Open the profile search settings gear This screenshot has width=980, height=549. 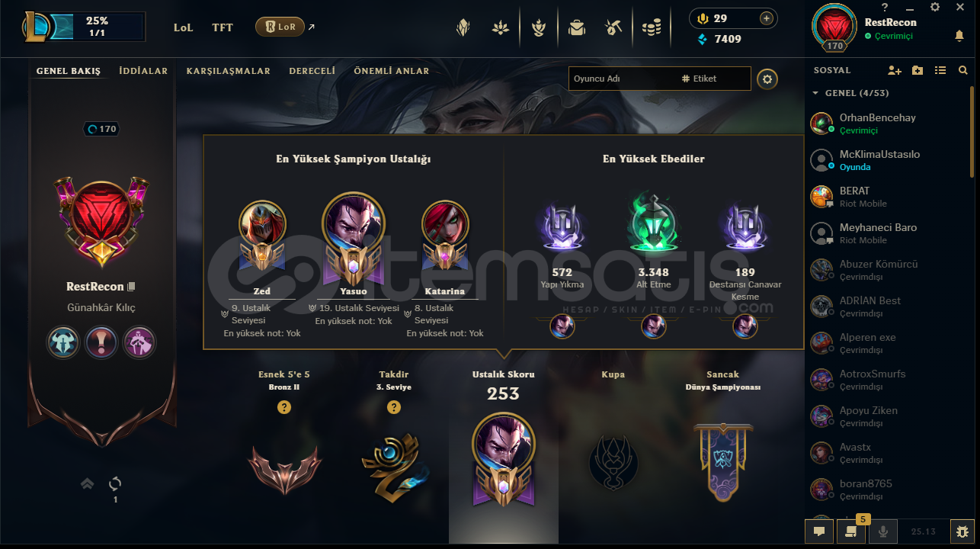[767, 79]
